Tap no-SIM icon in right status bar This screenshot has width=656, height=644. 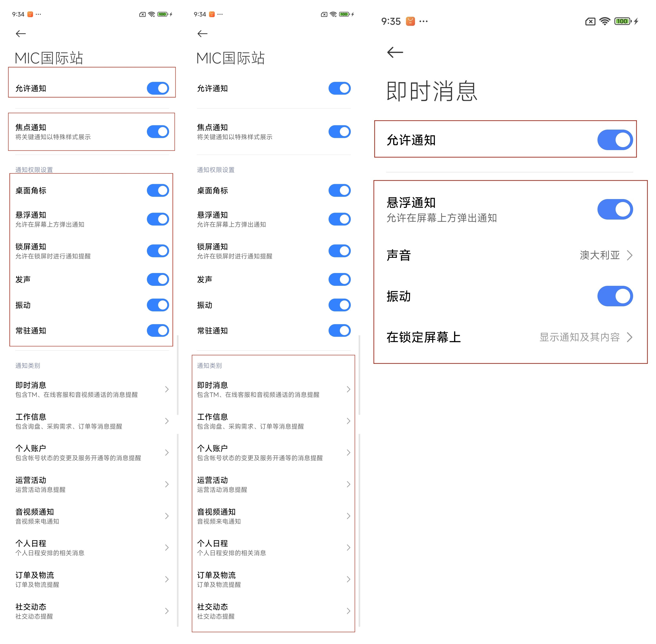tap(590, 22)
